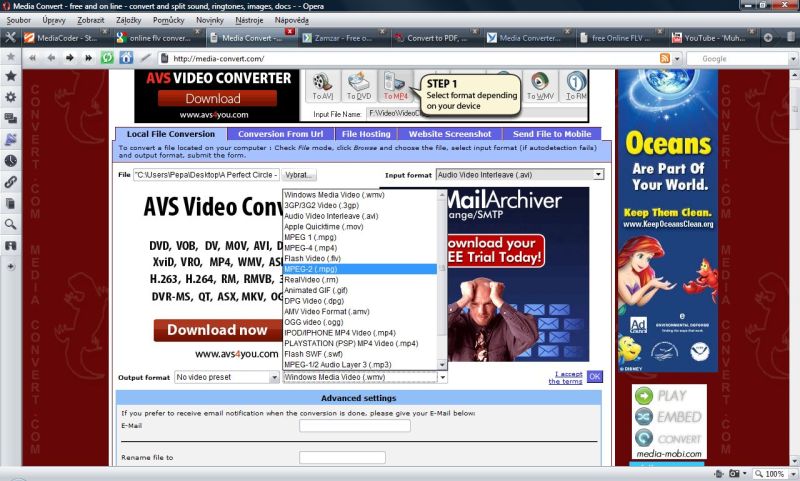
Task: Choose MPEG-2 (.mpg) from list
Action: point(360,269)
